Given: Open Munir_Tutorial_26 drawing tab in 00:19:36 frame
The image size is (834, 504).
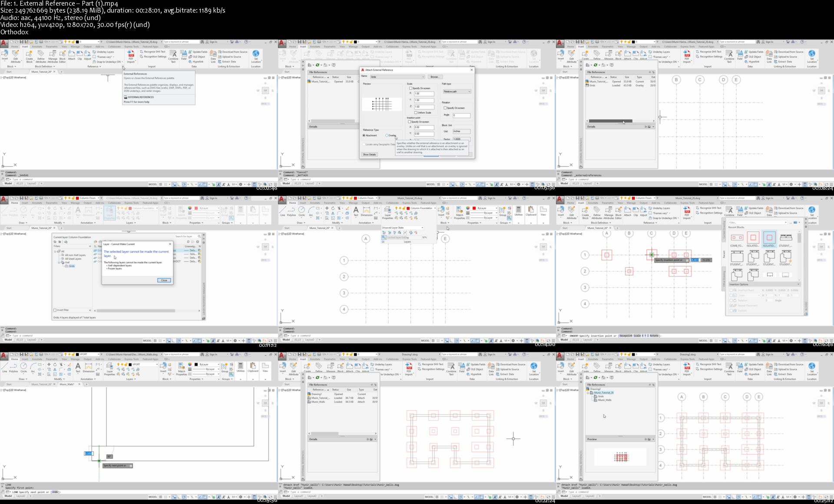Looking at the screenshot, I should tap(43, 384).
